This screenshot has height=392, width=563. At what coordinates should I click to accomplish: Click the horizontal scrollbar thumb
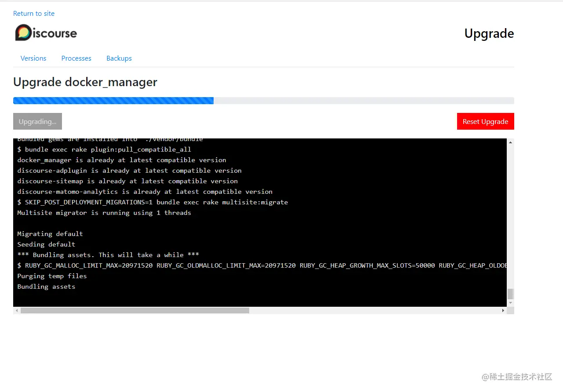135,310
